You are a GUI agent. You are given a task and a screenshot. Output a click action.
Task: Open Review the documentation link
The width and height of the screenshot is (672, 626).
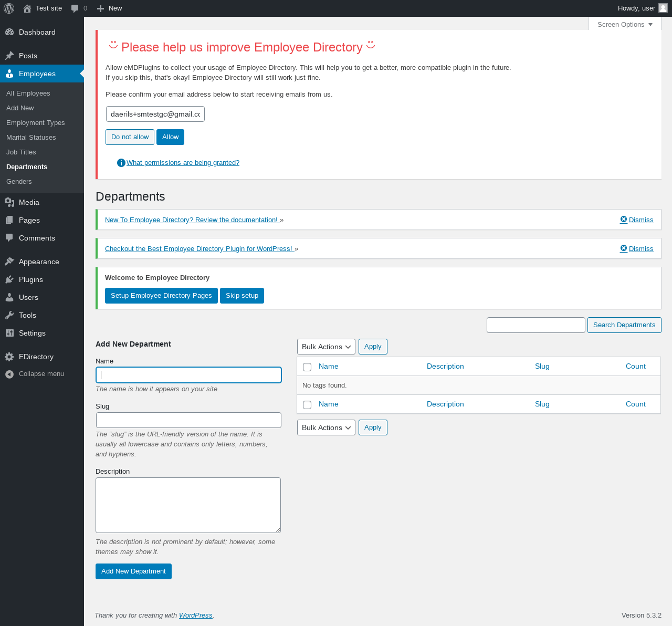[x=192, y=220]
